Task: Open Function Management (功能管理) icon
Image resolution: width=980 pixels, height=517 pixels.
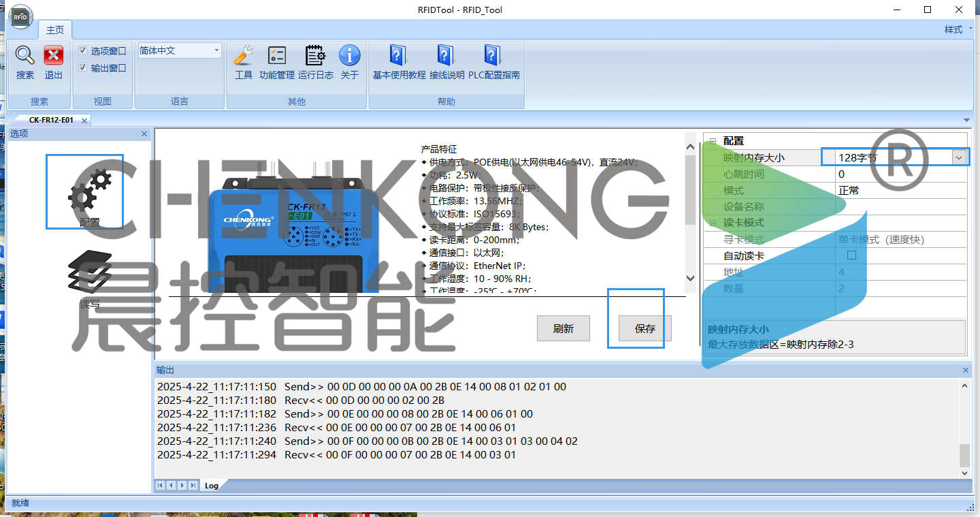Action: pyautogui.click(x=277, y=56)
